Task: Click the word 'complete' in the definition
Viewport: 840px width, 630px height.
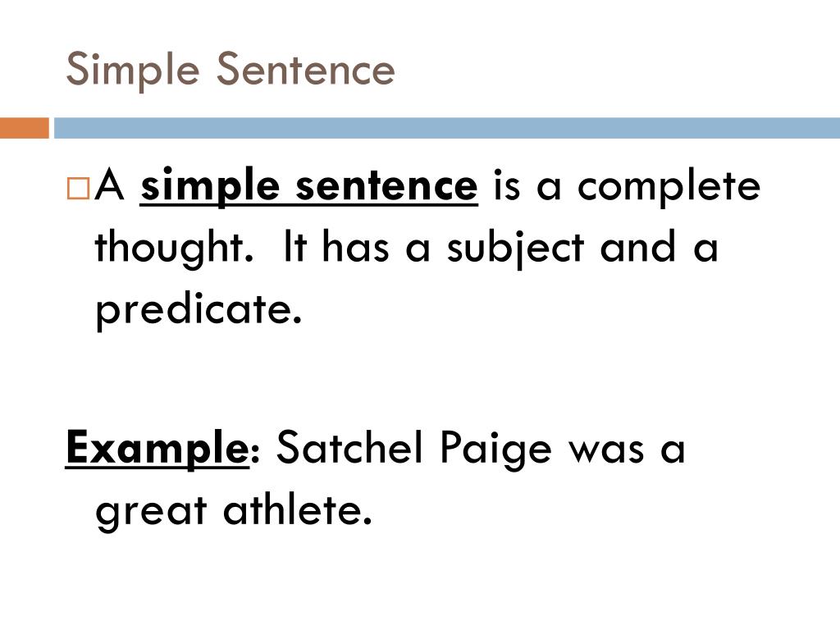Action: click(669, 188)
